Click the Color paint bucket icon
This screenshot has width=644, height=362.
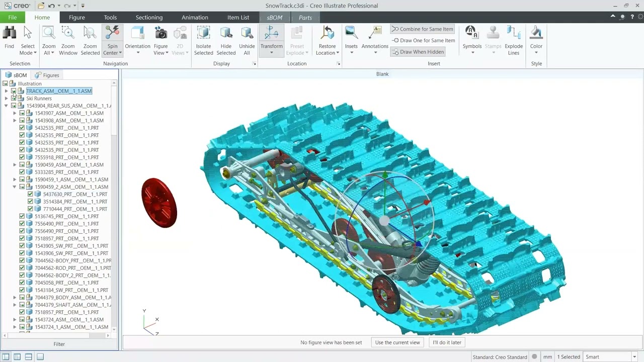(536, 33)
